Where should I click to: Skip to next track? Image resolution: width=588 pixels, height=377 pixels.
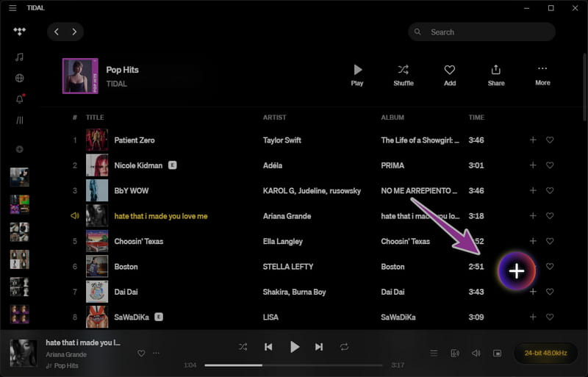pos(319,347)
